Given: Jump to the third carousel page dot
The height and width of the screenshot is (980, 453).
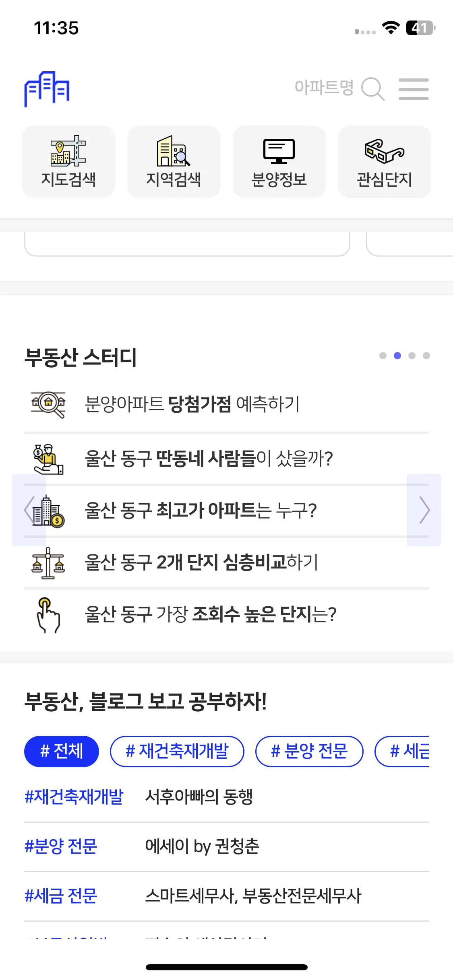Looking at the screenshot, I should pyautogui.click(x=412, y=356).
